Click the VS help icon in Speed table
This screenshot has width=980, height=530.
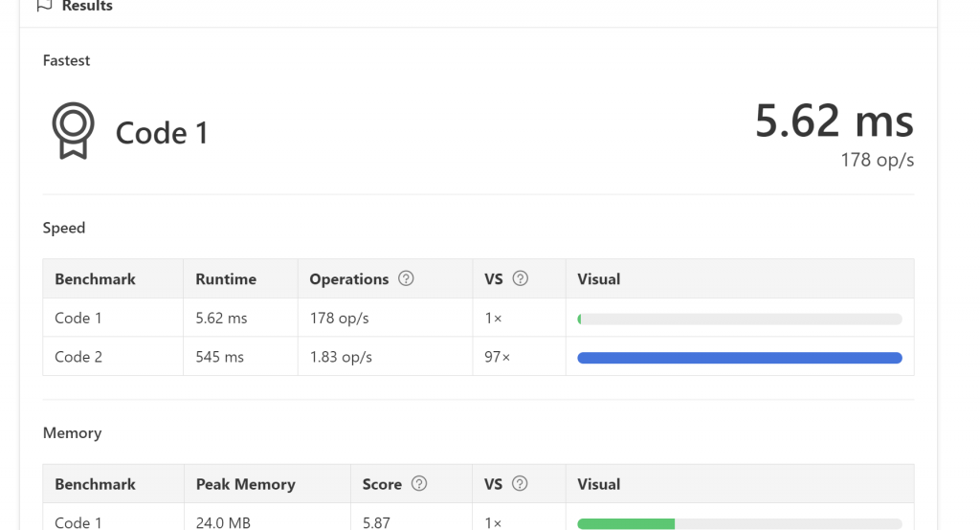coord(521,278)
